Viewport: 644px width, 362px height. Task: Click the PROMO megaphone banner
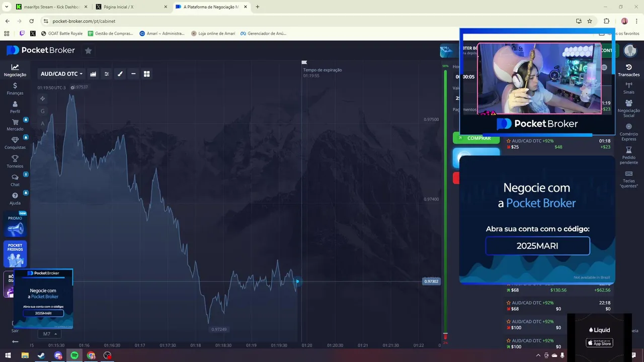tap(15, 225)
